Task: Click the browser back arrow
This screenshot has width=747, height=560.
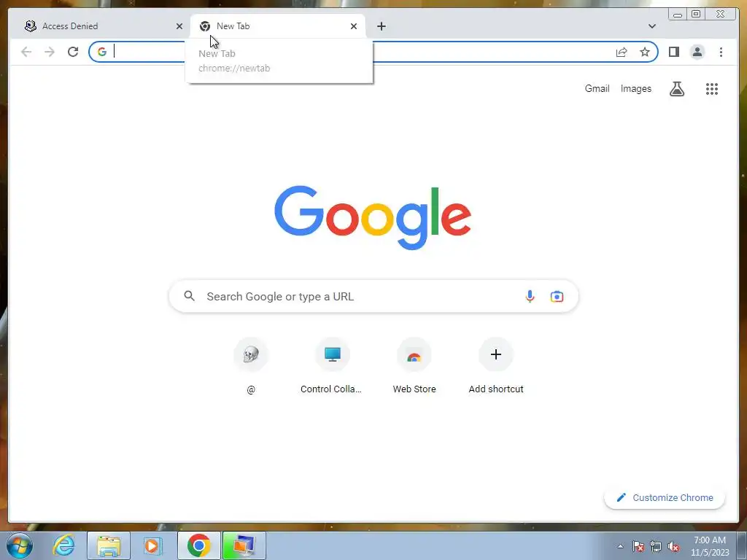Action: pos(26,52)
